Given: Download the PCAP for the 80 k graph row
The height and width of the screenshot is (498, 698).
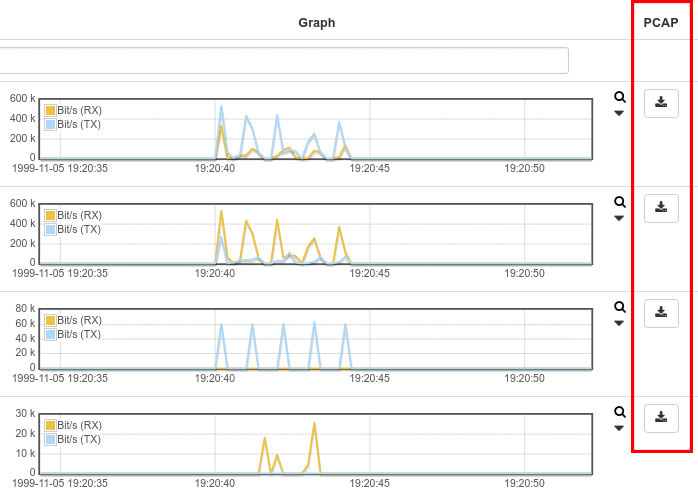Looking at the screenshot, I should pos(661,313).
